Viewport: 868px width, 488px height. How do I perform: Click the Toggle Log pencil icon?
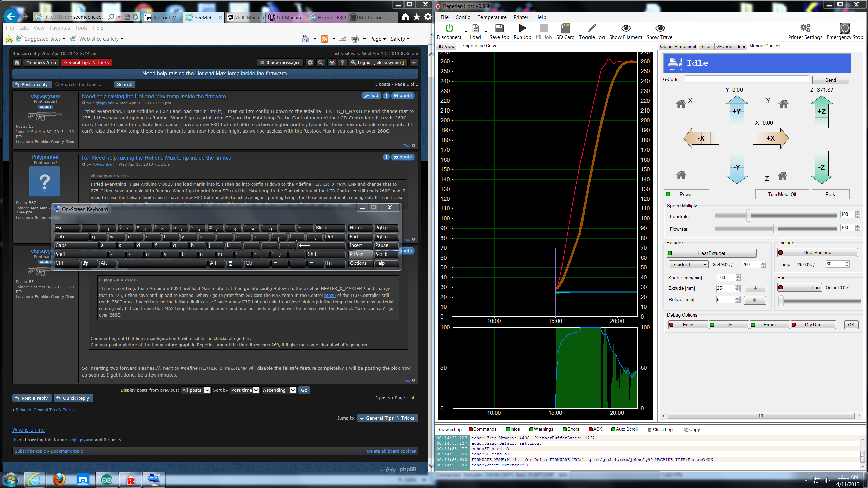(x=592, y=28)
